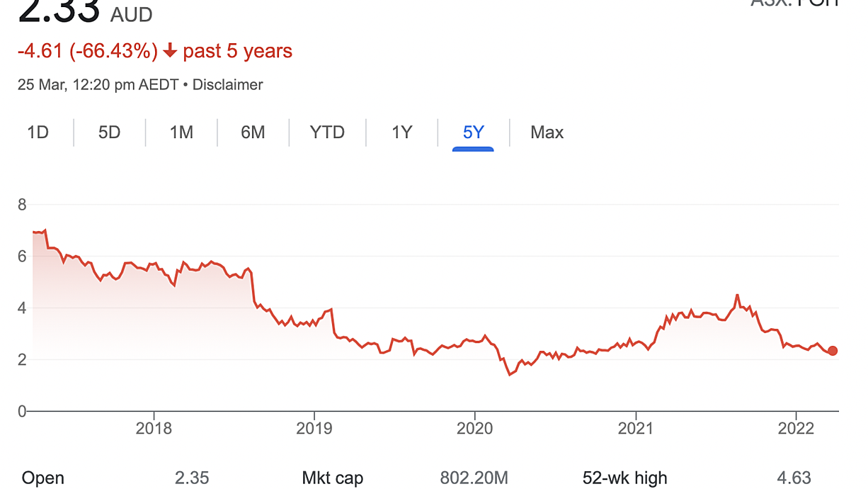Open the Disclaimer link
The height and width of the screenshot is (489, 868).
[x=227, y=85]
